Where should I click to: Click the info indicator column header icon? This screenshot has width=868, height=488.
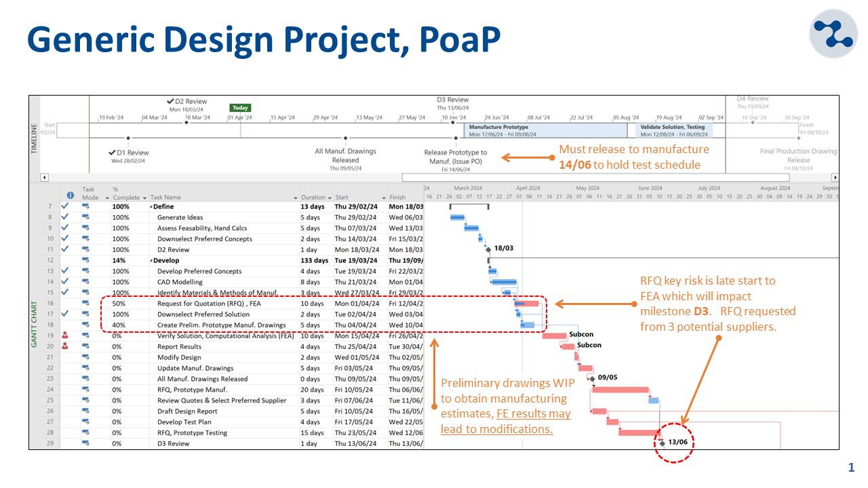[x=70, y=195]
